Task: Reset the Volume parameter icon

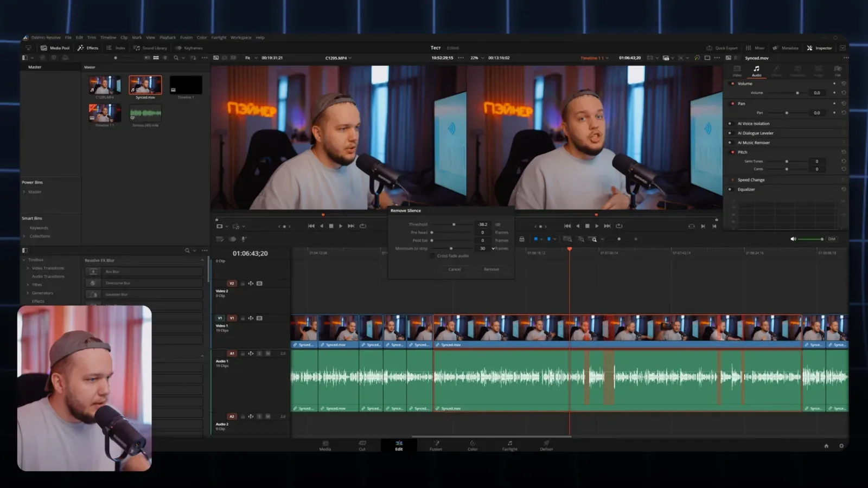Action: click(x=844, y=93)
